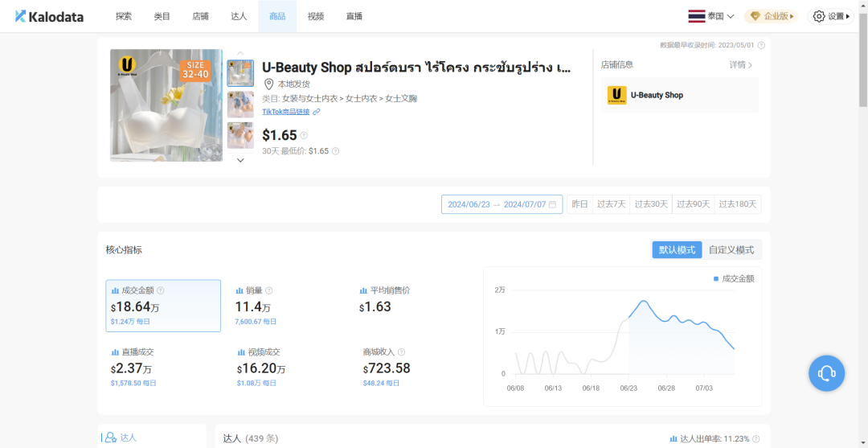Select the 视频成交 metric card
This screenshot has width=868, height=448.
point(288,367)
